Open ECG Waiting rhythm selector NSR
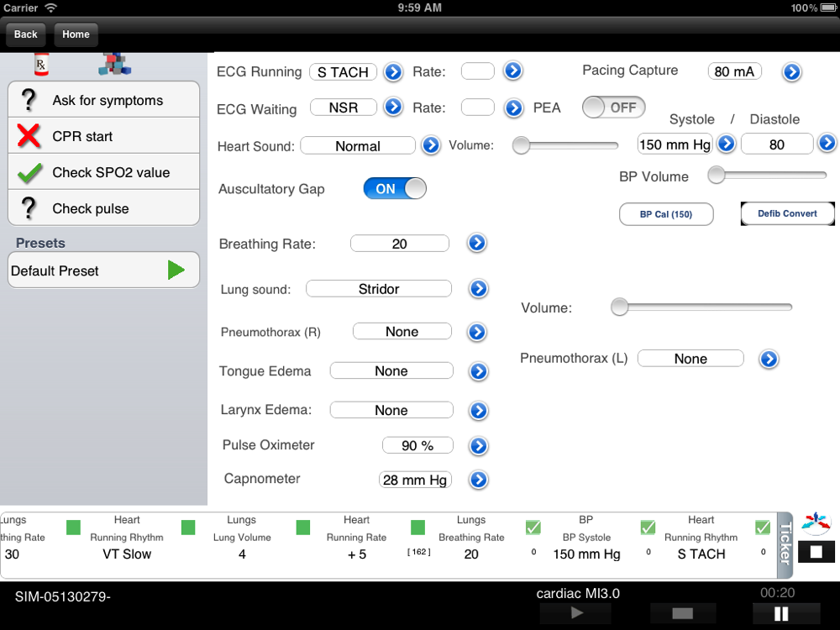This screenshot has height=630, width=840. [x=344, y=108]
